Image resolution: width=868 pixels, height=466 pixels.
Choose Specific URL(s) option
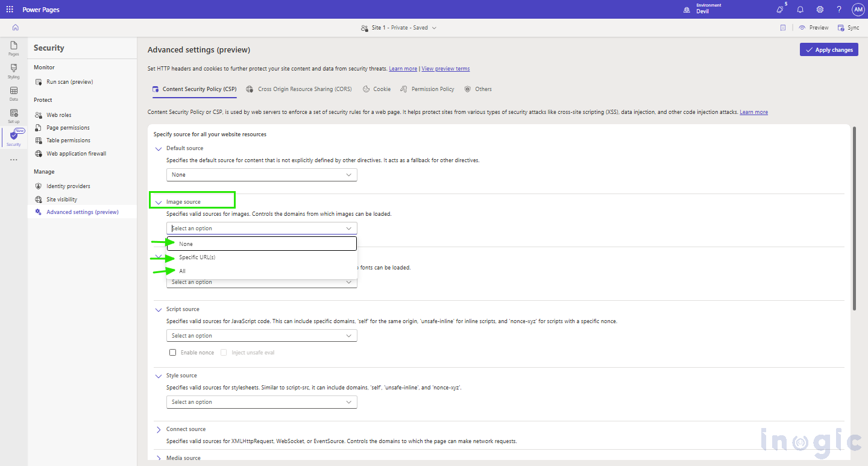coord(262,257)
